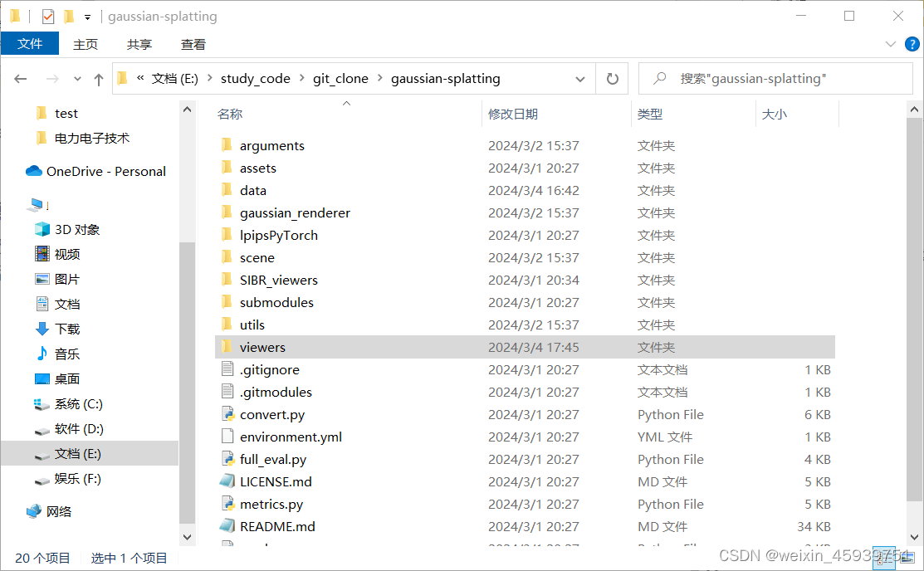Open the recent locations dropdown

(x=77, y=78)
